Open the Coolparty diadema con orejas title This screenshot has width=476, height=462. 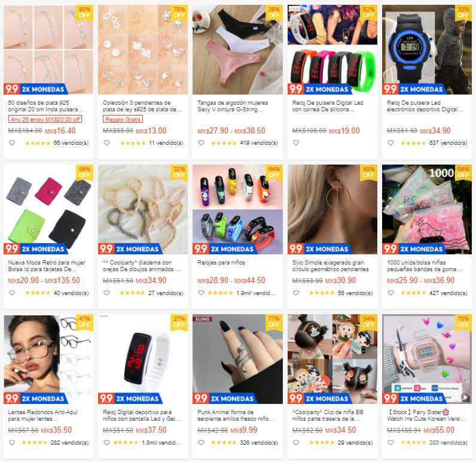[x=142, y=266]
